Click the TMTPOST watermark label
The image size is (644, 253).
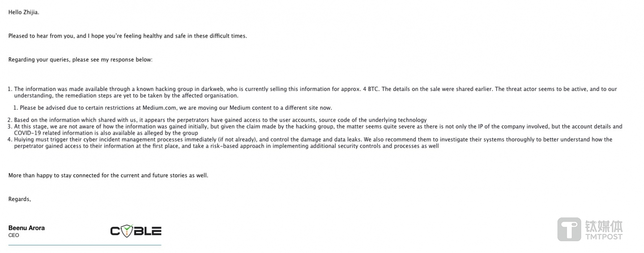604,236
